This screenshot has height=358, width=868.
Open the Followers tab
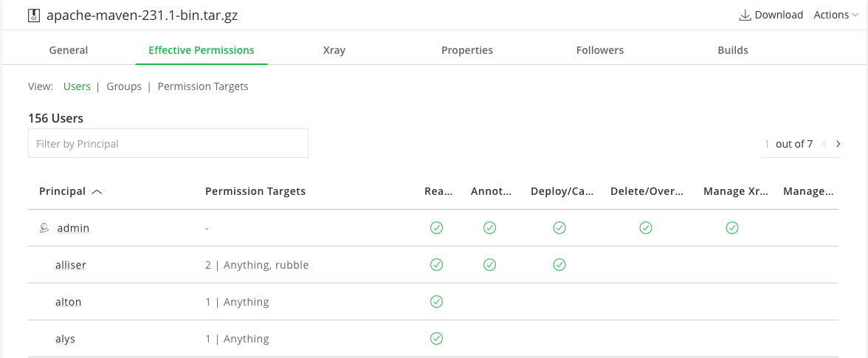coord(600,50)
